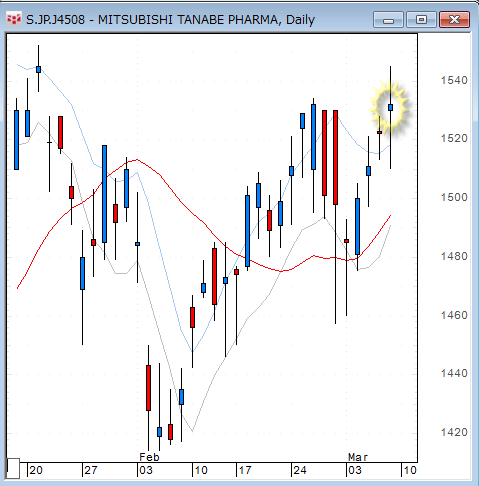Click the 1420 price axis label
The width and height of the screenshot is (479, 486).
pos(454,432)
